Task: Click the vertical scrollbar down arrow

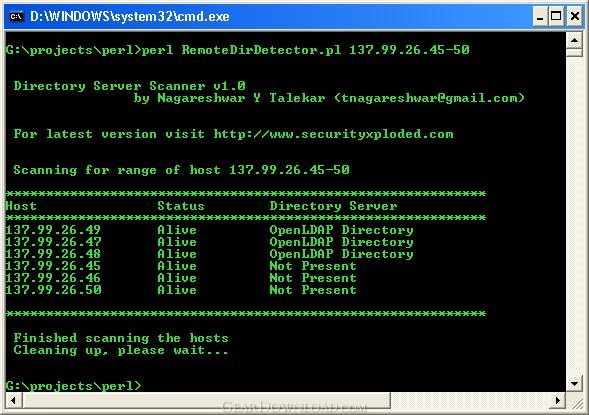Action: 574,384
